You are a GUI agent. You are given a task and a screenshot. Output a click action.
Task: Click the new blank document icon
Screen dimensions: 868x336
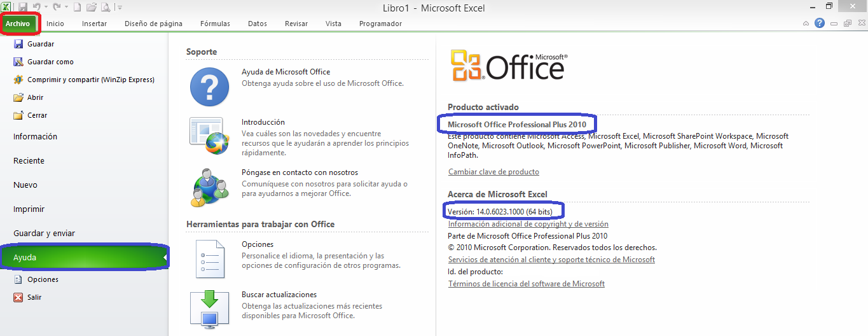78,7
